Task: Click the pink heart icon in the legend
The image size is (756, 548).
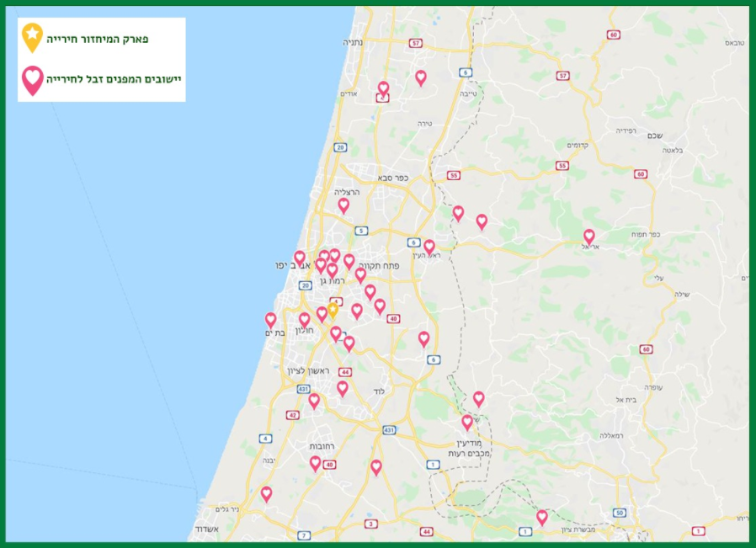Action: [32, 80]
